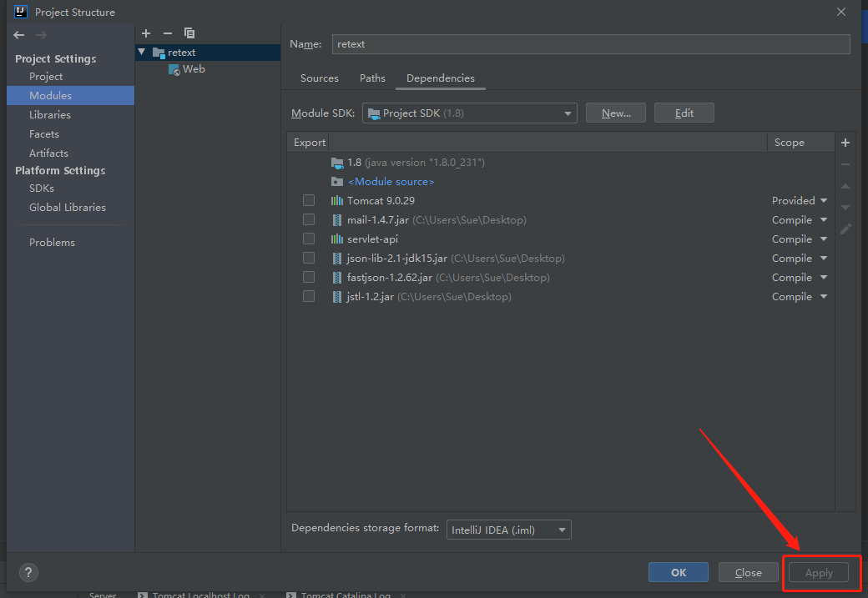The height and width of the screenshot is (598, 868).
Task: Enable export for mail-1.4.7.jar
Action: (309, 219)
